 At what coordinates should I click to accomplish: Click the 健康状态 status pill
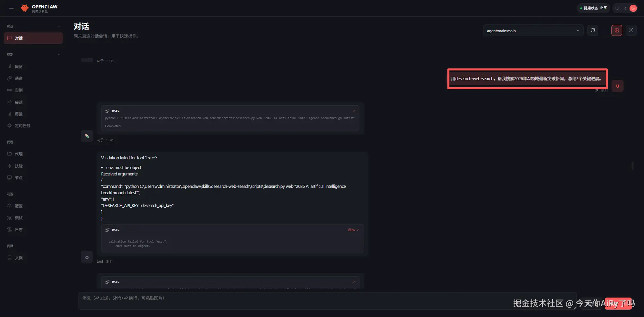pyautogui.click(x=593, y=8)
